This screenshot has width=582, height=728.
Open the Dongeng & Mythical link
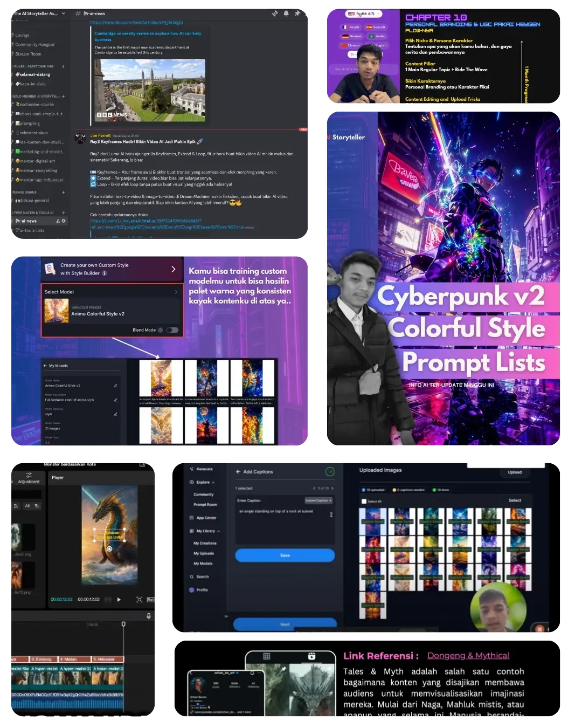click(468, 656)
